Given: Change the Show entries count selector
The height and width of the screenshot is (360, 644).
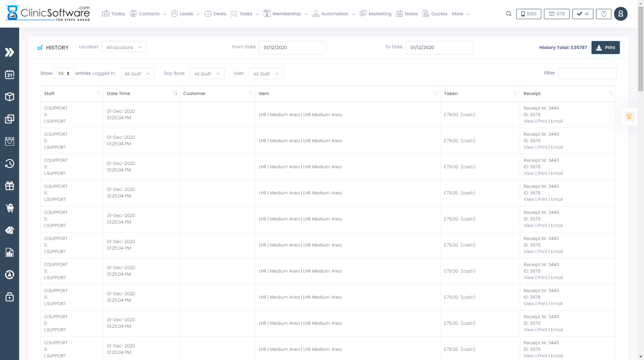Looking at the screenshot, I should click(x=64, y=74).
